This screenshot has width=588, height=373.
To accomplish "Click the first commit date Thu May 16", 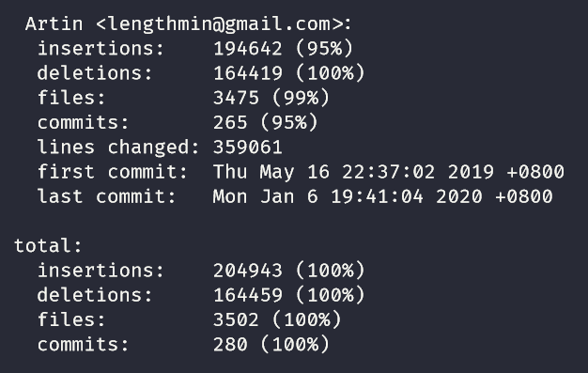I will [x=271, y=172].
